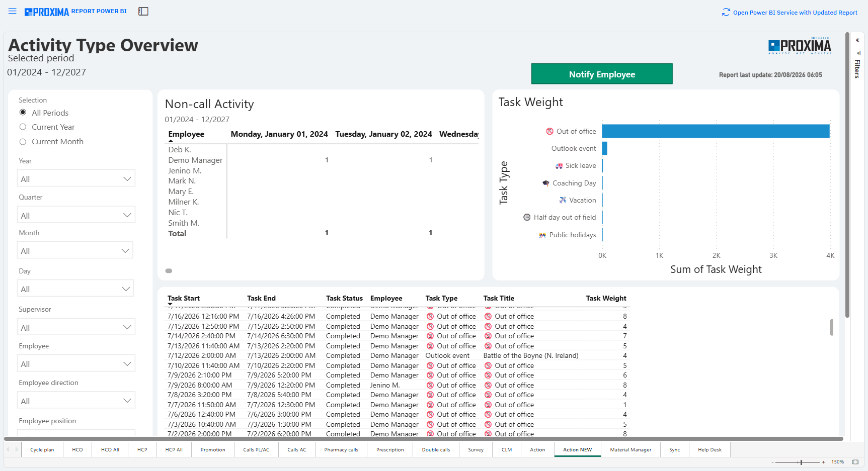Open the hamburger navigation menu
Screen dimensions: 868x471
[x=13, y=11]
